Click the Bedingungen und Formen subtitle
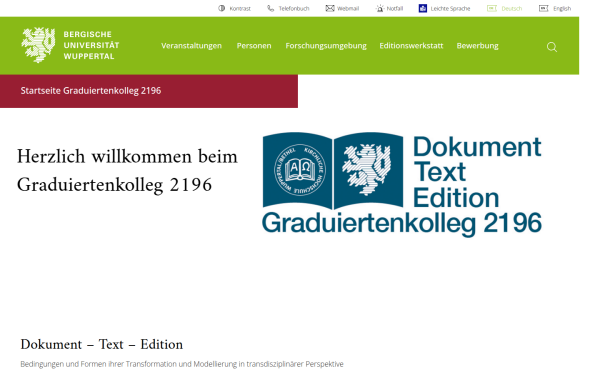This screenshot has height=375, width=600. [182, 364]
